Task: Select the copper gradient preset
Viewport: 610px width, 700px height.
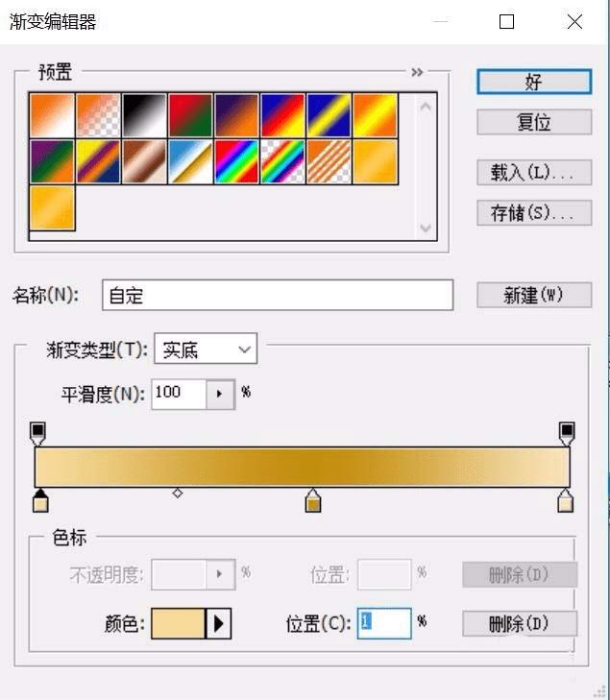Action: tap(144, 161)
